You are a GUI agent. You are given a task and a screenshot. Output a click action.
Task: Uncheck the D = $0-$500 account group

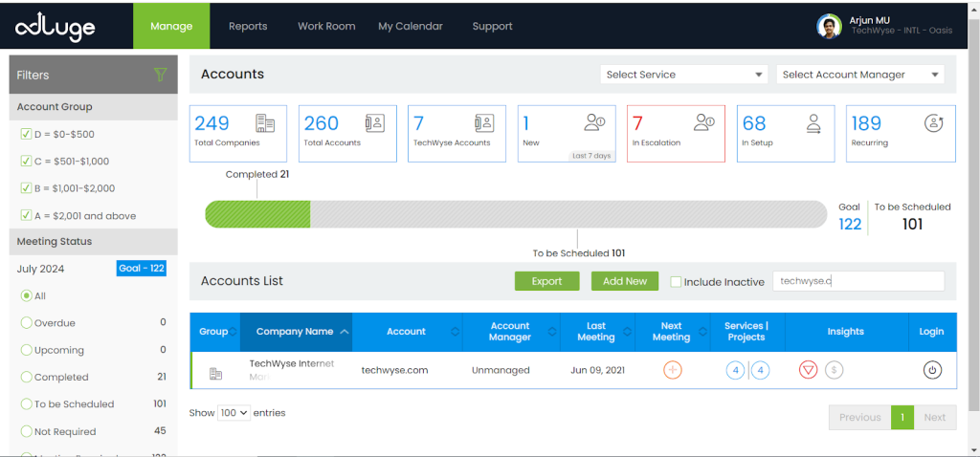27,135
